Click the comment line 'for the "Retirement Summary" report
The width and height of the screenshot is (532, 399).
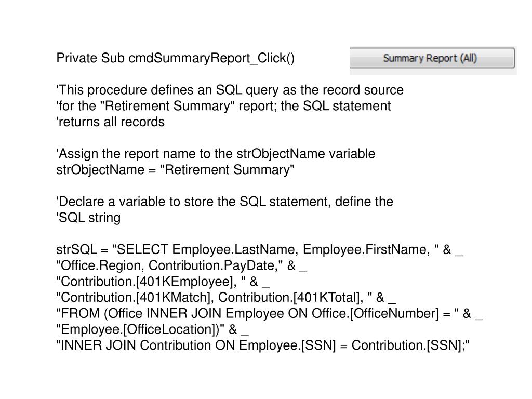pos(223,106)
